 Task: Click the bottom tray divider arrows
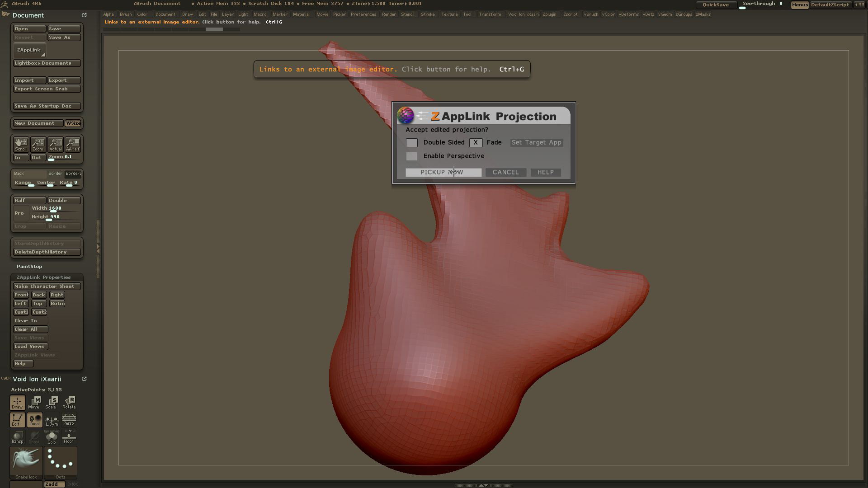[483, 485]
